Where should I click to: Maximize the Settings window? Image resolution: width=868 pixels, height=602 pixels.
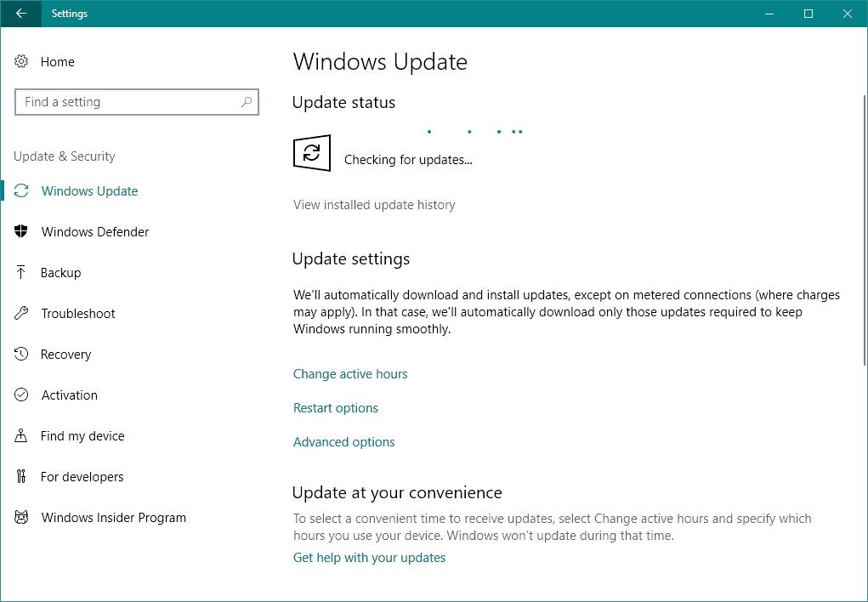tap(808, 14)
